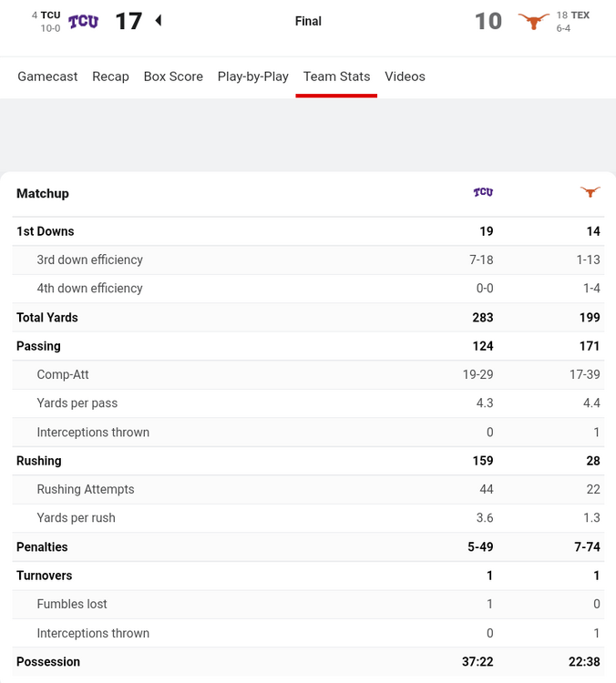Click the TCU logo in the scoreboard header
Image resolution: width=616 pixels, height=683 pixels.
coord(83,21)
